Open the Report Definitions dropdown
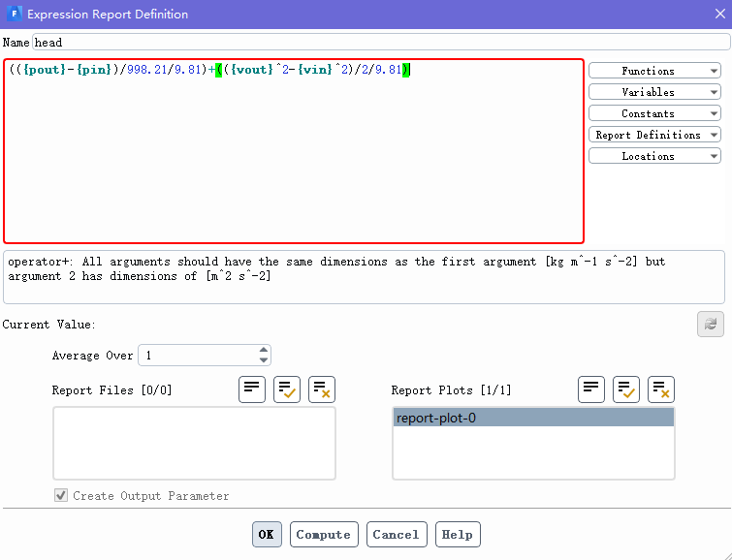Viewport: 732px width, 560px height. point(654,135)
